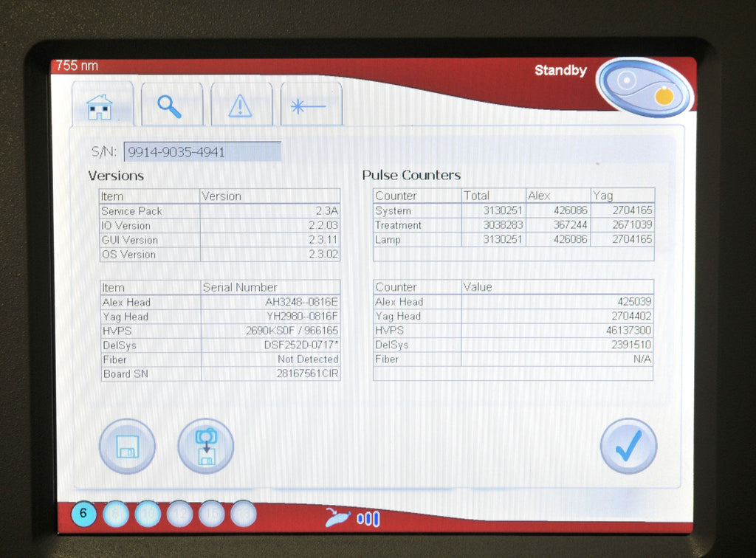756x558 pixels.
Task: Tap the Yag column header
Action: coord(602,196)
